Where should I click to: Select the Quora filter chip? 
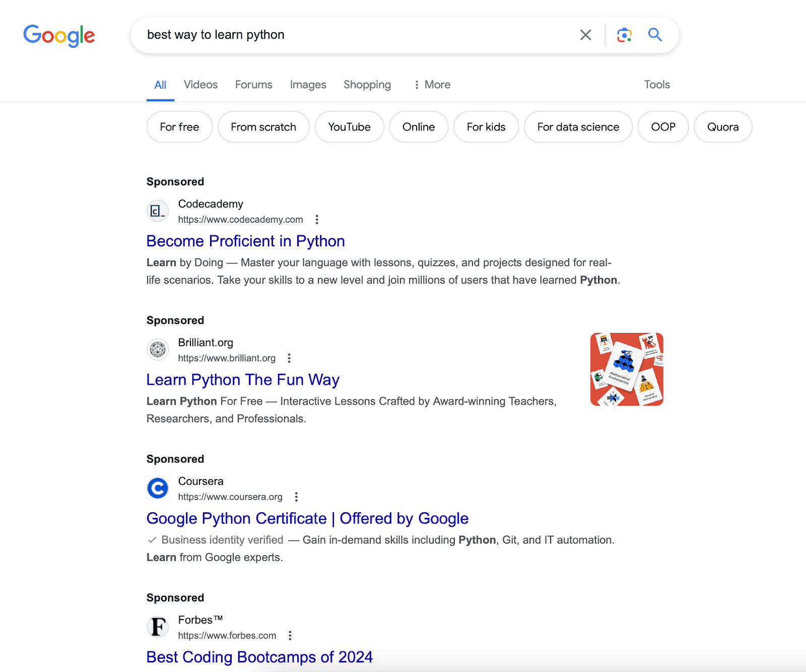tap(723, 127)
